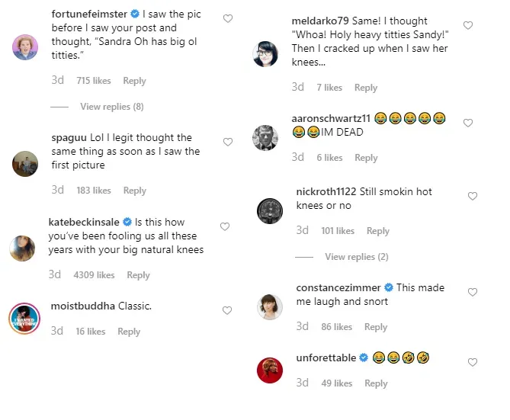510x420 pixels.
Task: View the 715 likes on fortunefeimster's comment
Action: pos(94,81)
